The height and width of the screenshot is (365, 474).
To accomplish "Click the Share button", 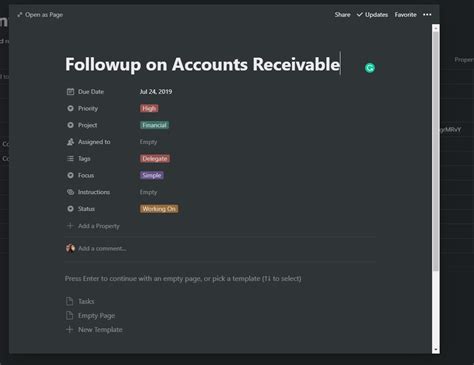I will (342, 15).
